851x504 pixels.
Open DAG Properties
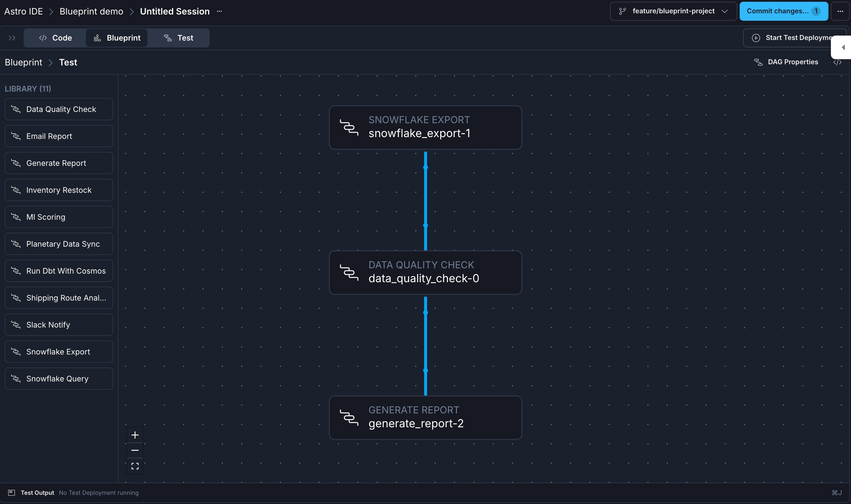tap(786, 62)
